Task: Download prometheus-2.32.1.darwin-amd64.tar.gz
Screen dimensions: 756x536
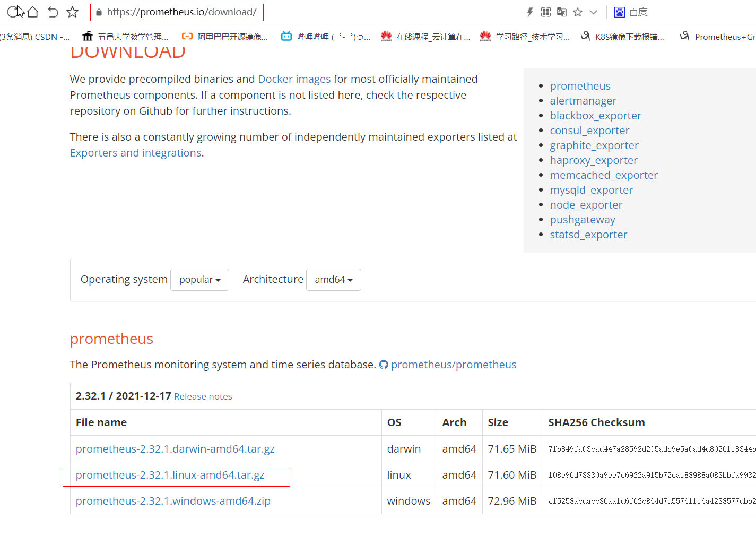Action: [x=175, y=449]
